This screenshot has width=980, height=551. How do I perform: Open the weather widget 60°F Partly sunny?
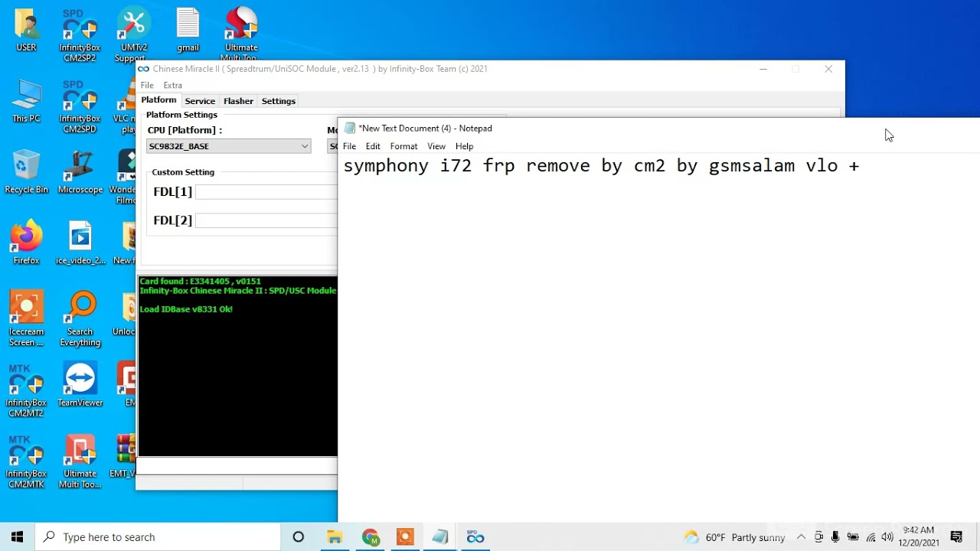pos(734,536)
